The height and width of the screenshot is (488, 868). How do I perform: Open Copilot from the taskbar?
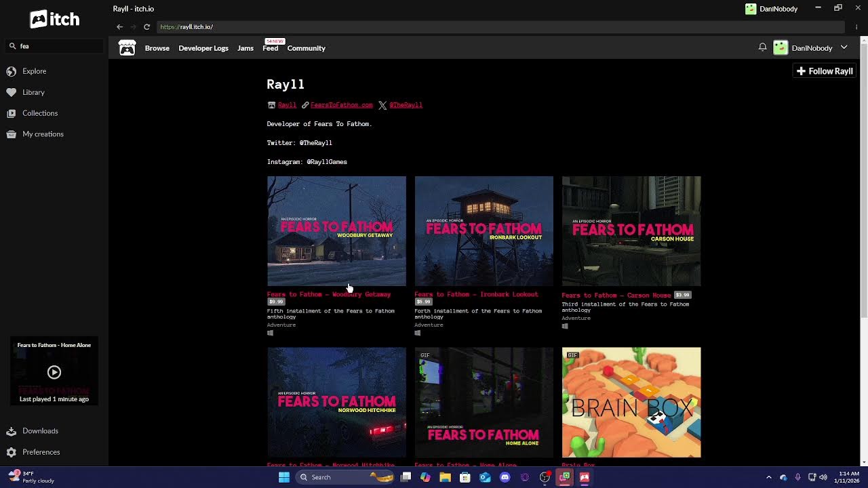pos(425,477)
